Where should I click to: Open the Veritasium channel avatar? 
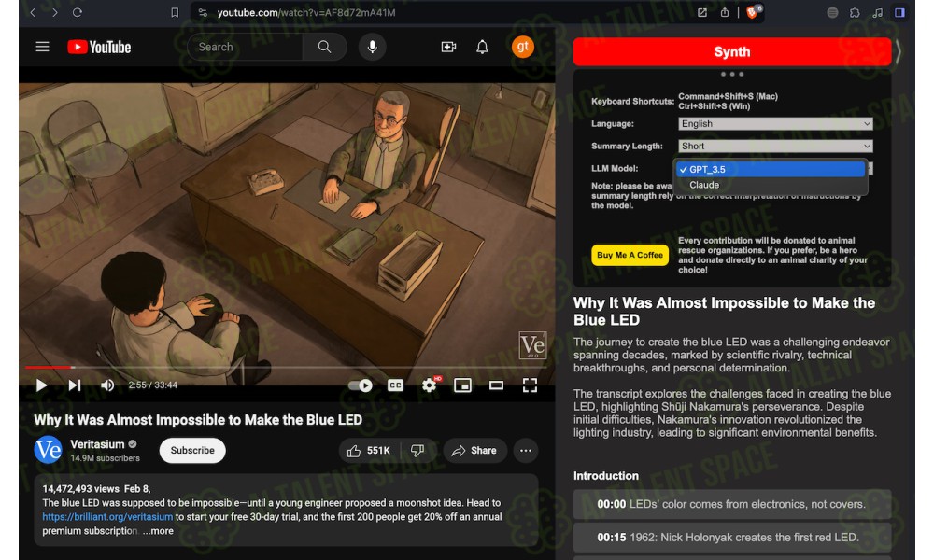click(x=48, y=450)
